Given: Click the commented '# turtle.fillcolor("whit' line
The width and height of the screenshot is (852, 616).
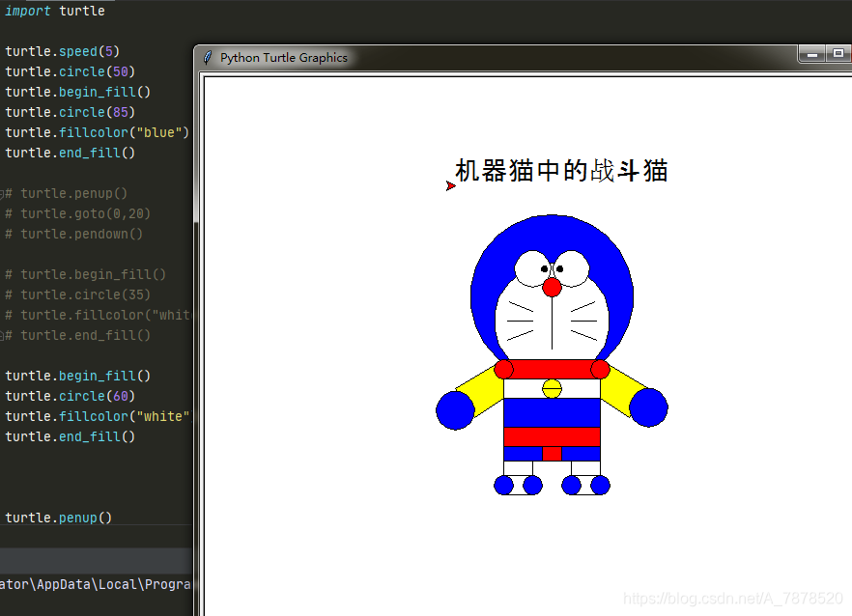Looking at the screenshot, I should (98, 315).
